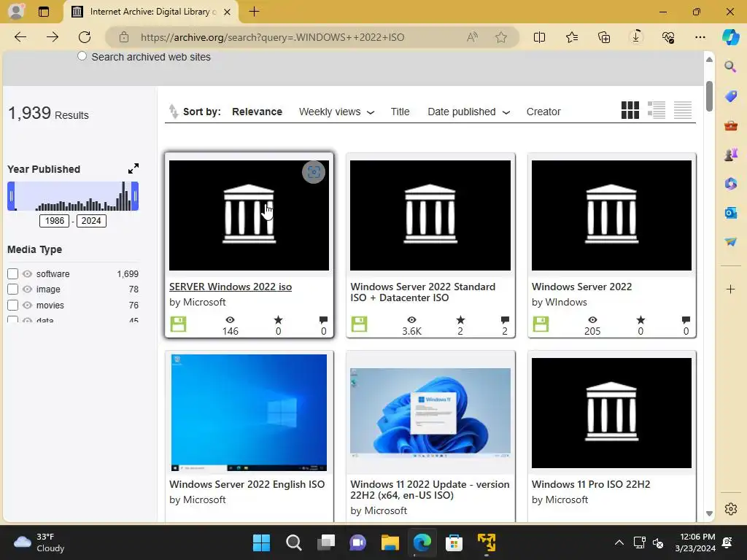Screen dimensions: 747x560
Task: Refresh the archive.org page
Action: pyautogui.click(x=85, y=37)
